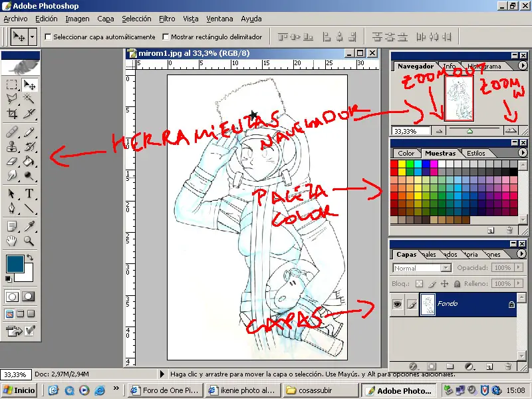Open status bar info popup arrow

(162, 374)
